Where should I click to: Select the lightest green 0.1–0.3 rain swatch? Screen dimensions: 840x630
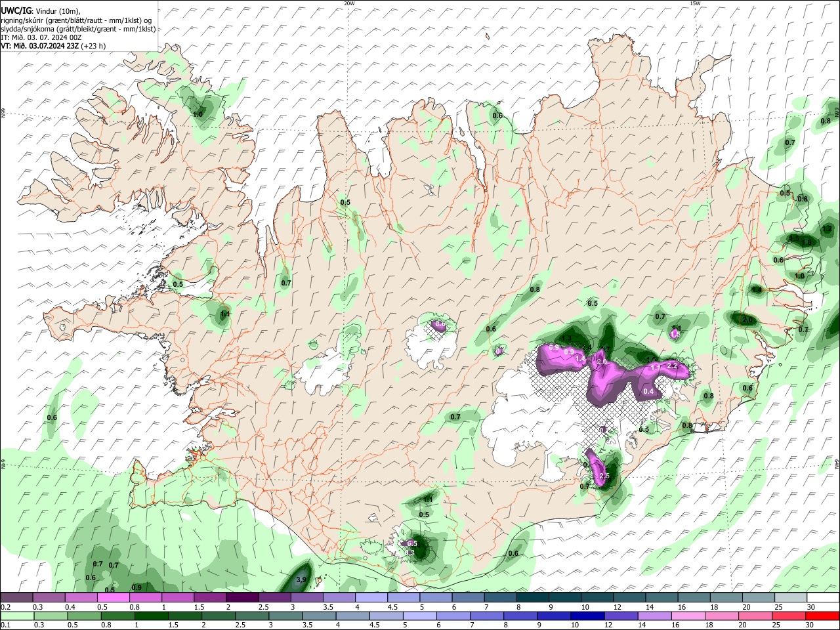pos(16,616)
